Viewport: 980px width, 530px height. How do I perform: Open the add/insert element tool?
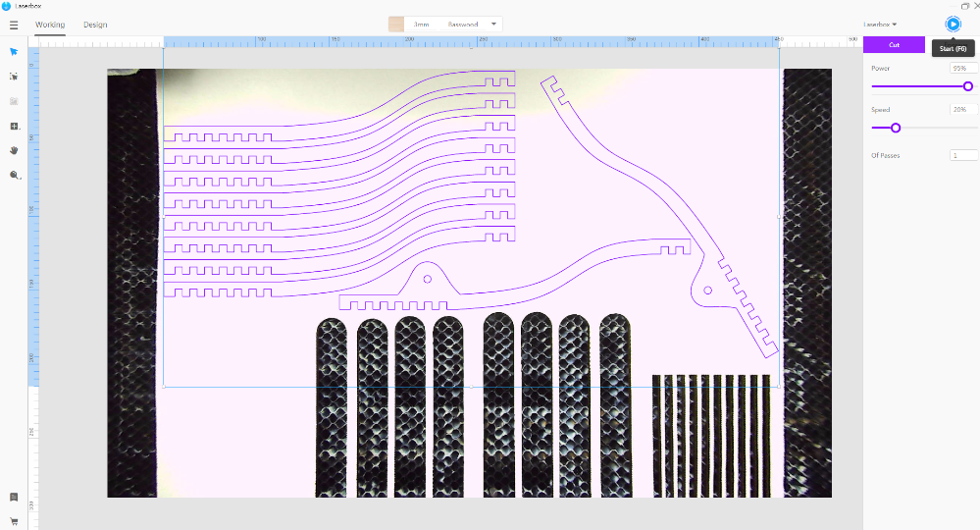point(15,127)
